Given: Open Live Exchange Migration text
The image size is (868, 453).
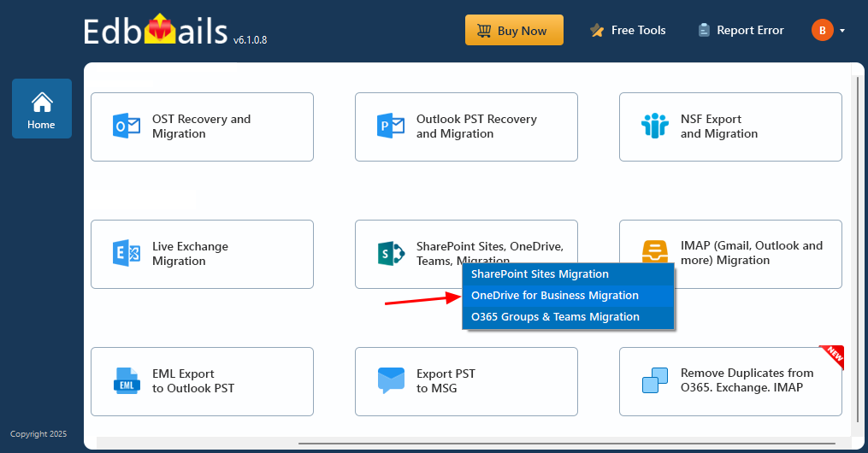Looking at the screenshot, I should click(190, 253).
